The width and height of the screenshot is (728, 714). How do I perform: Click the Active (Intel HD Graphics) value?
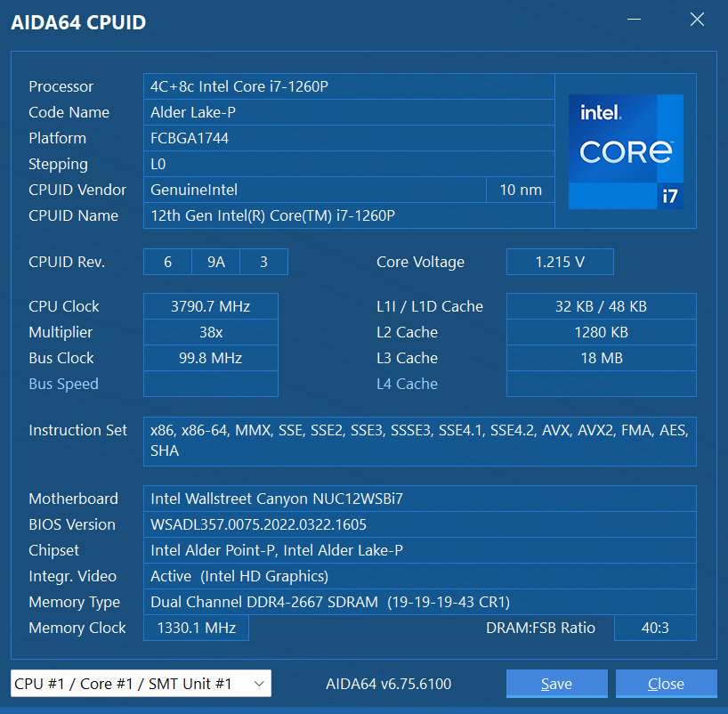coord(420,576)
